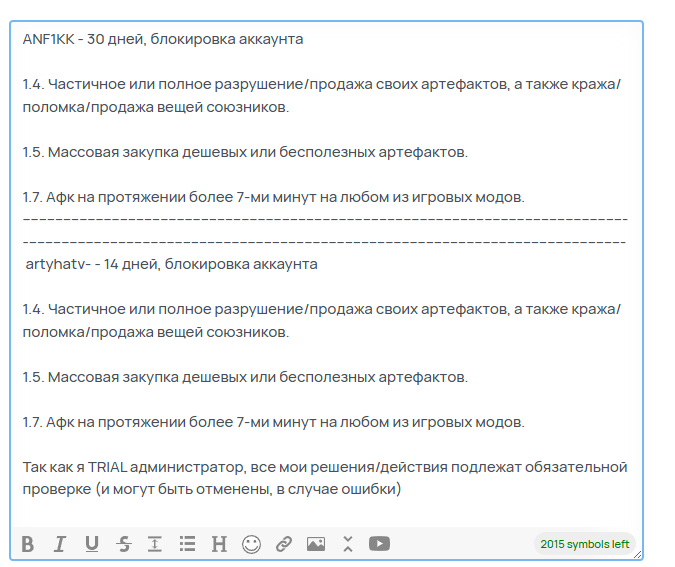Click 'проверке (и могут быть отменены' line

pyautogui.click(x=212, y=490)
